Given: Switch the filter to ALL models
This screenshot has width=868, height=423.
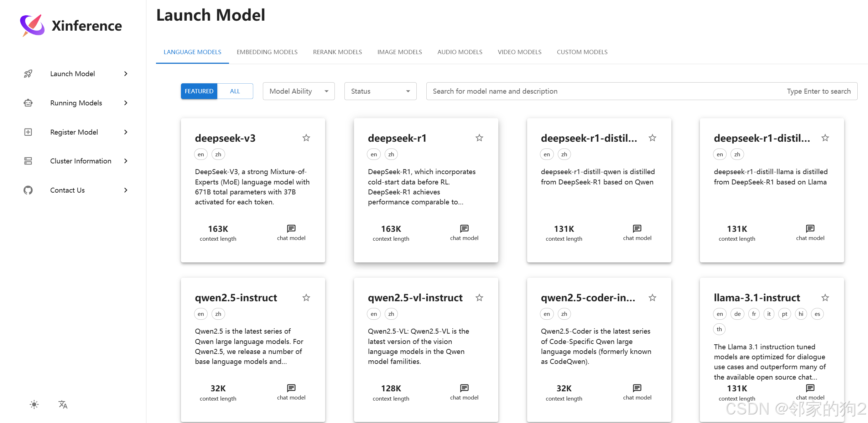Looking at the screenshot, I should pos(235,91).
